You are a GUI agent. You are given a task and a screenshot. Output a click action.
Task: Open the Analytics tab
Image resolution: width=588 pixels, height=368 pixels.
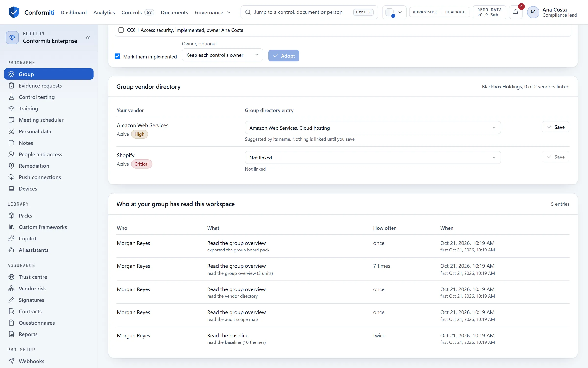point(104,12)
